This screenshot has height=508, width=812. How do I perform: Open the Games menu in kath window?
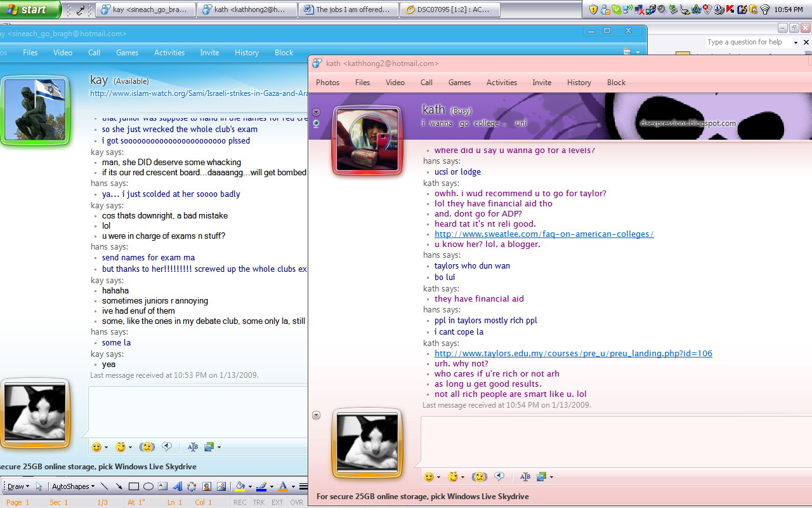click(459, 83)
